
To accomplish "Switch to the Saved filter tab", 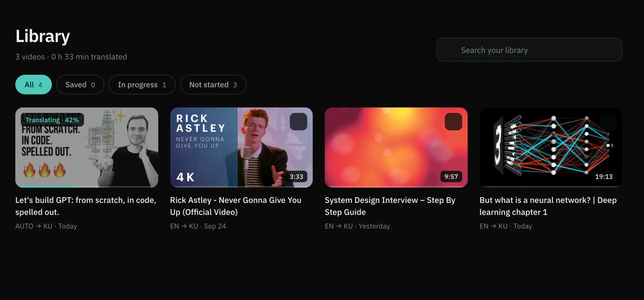I will (80, 85).
